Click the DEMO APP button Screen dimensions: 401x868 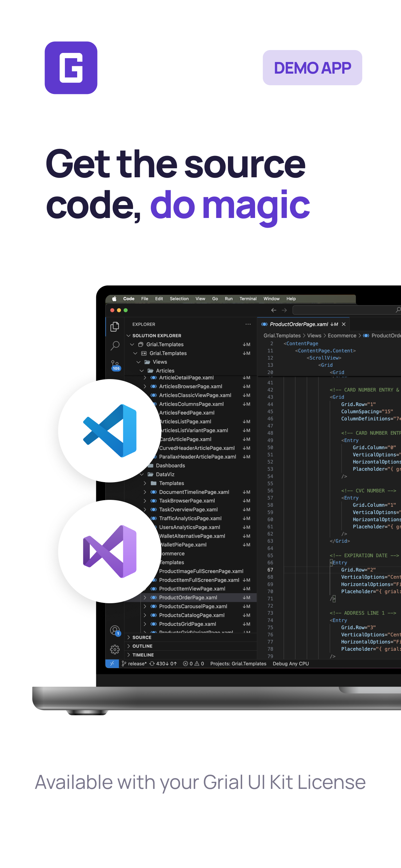point(313,68)
